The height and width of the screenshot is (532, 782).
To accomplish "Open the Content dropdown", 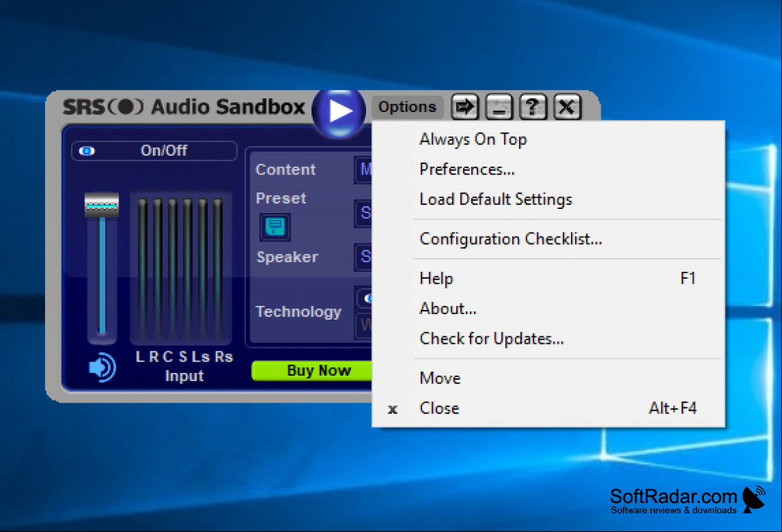I will click(x=363, y=169).
